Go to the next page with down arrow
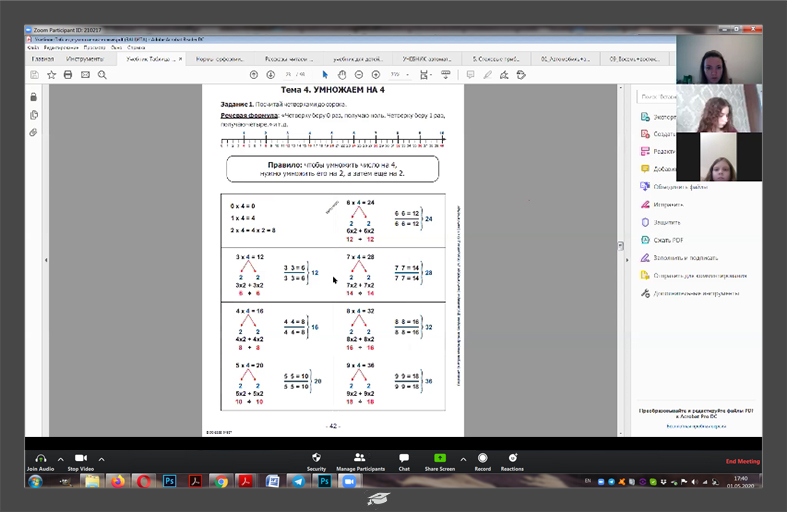Viewport: 787px width, 512px height. 271,75
